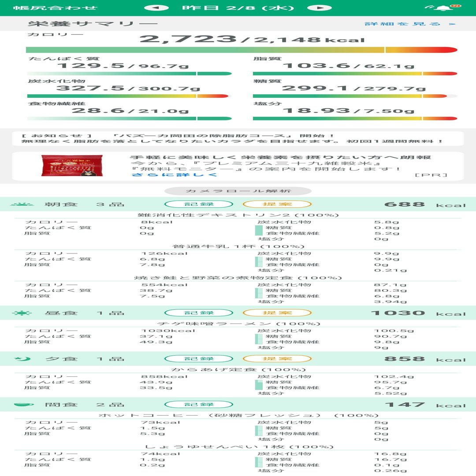Click the 126kcal milk calorie value

164,253
